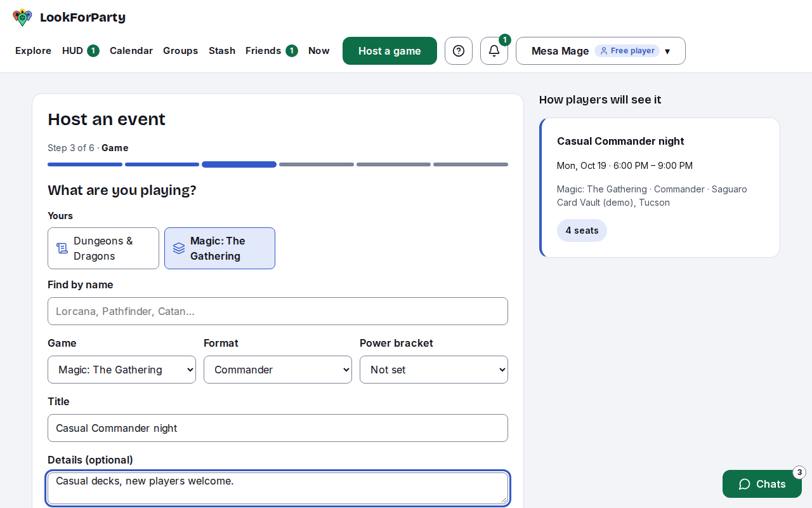Click the Casual Commander night preview title
Image resolution: width=812 pixels, height=508 pixels.
tap(620, 141)
